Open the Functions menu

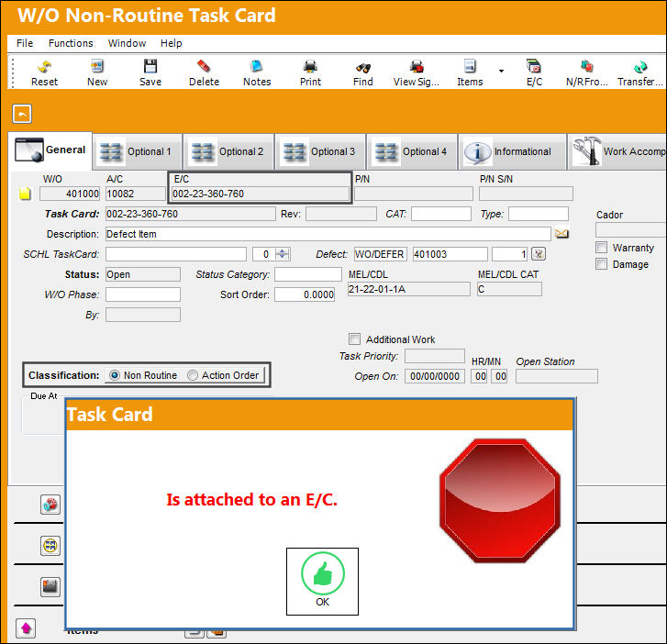[x=71, y=43]
